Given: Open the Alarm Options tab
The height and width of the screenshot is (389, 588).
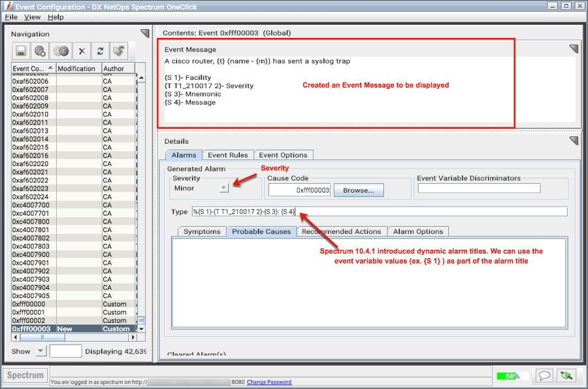Looking at the screenshot, I should pyautogui.click(x=418, y=231).
